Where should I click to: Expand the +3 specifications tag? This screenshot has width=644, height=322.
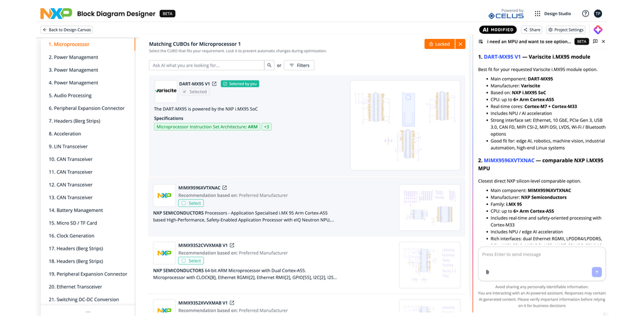click(x=267, y=127)
